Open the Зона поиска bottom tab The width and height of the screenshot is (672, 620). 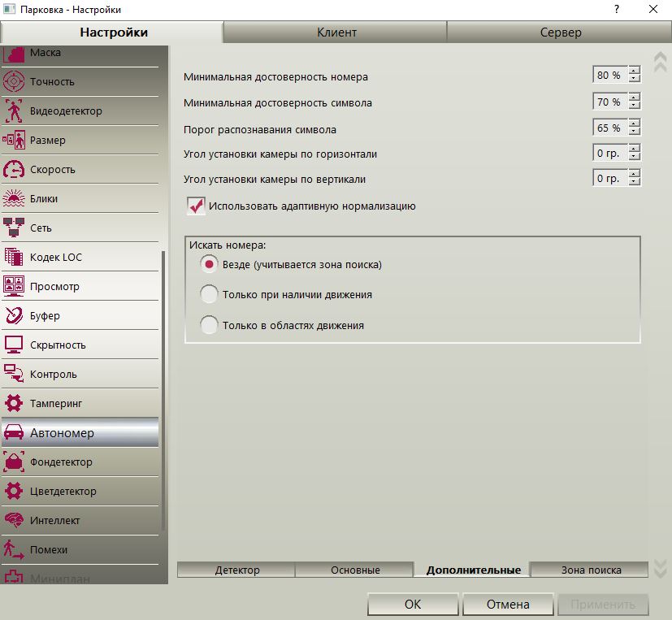(591, 570)
